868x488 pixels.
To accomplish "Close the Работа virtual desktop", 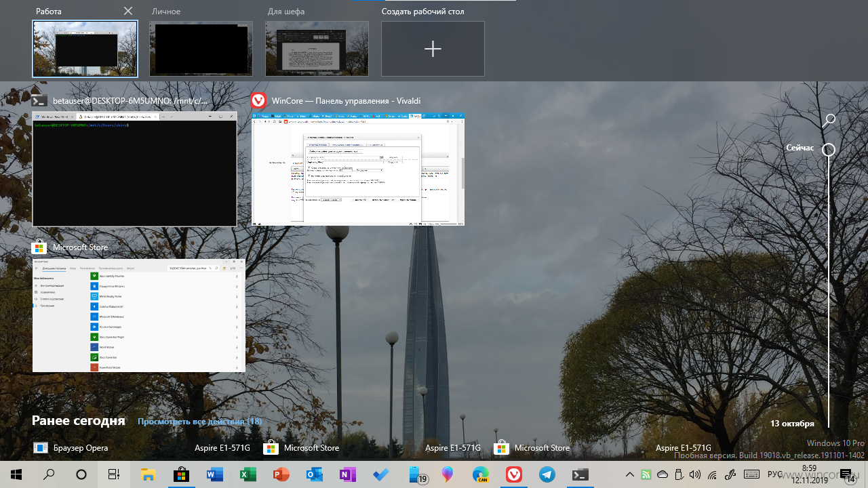I will pos(128,11).
